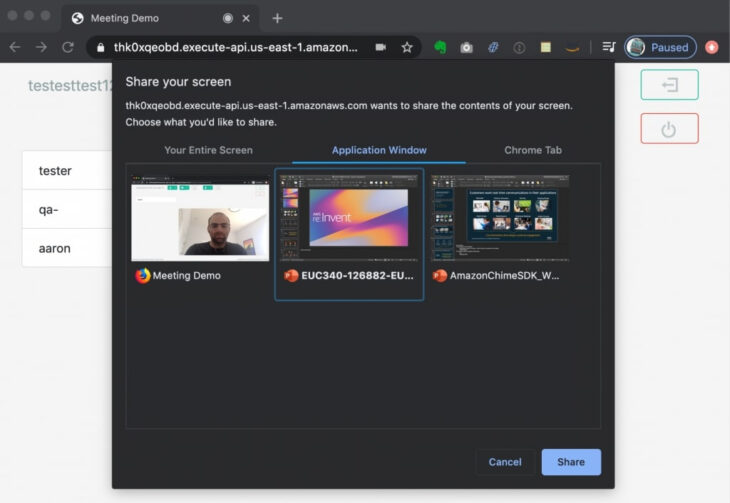
Task: View site info via the lock icon
Action: coord(101,48)
